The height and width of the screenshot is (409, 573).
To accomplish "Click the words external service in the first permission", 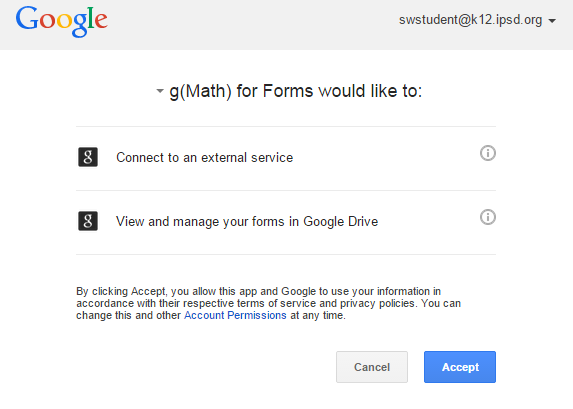I will (247, 158).
